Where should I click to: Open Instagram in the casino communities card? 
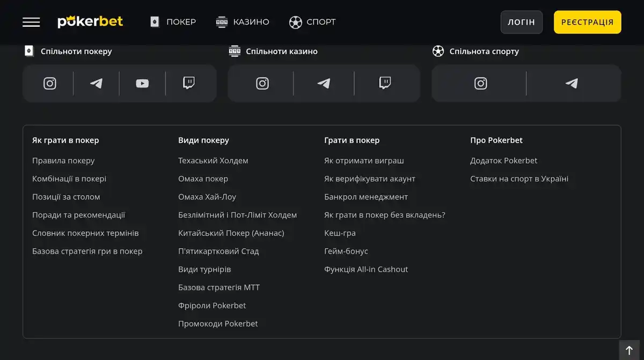[262, 83]
